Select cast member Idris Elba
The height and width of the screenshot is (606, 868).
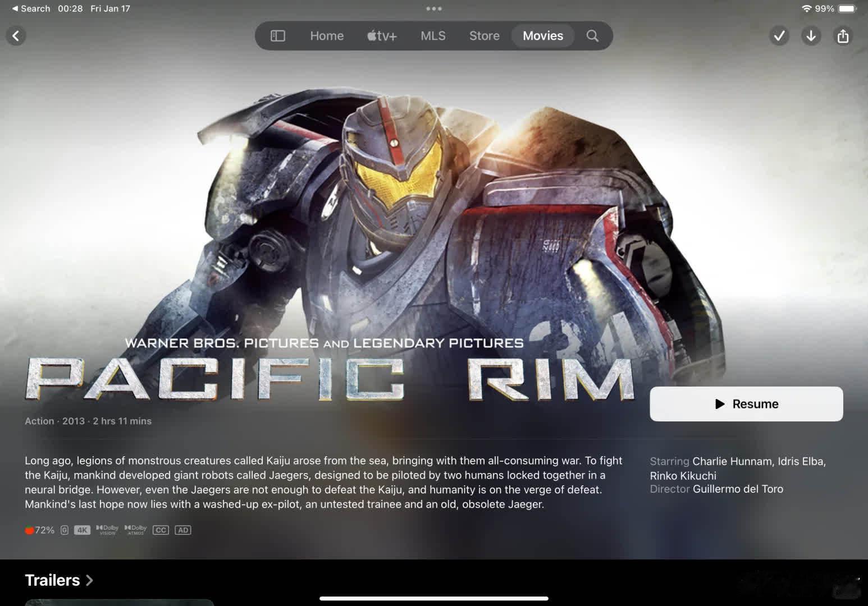[x=801, y=461]
